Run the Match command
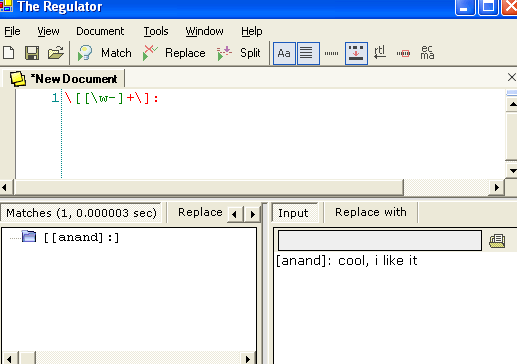The height and width of the screenshot is (364, 517). 104,53
